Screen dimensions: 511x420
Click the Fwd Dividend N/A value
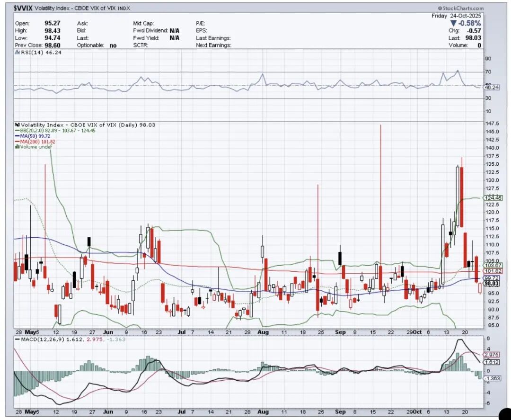point(174,31)
